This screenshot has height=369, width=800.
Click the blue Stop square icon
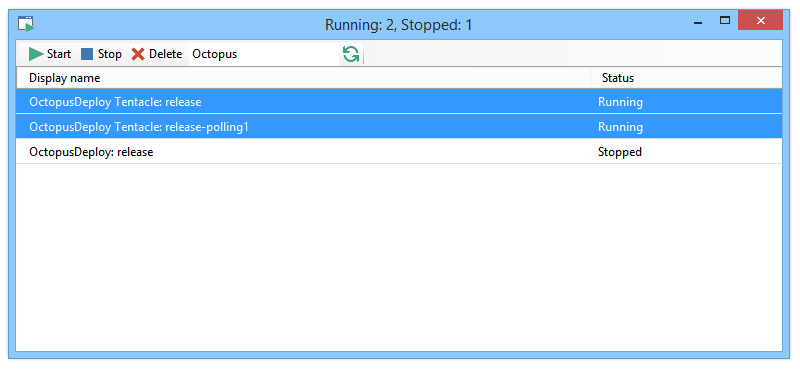click(x=87, y=54)
